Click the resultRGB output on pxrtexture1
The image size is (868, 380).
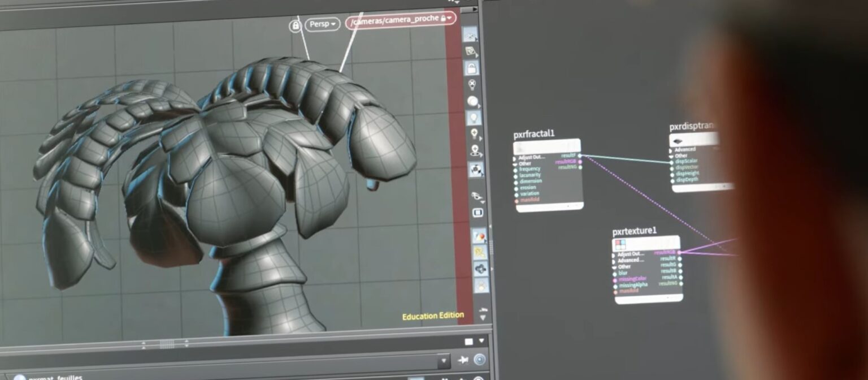point(679,252)
